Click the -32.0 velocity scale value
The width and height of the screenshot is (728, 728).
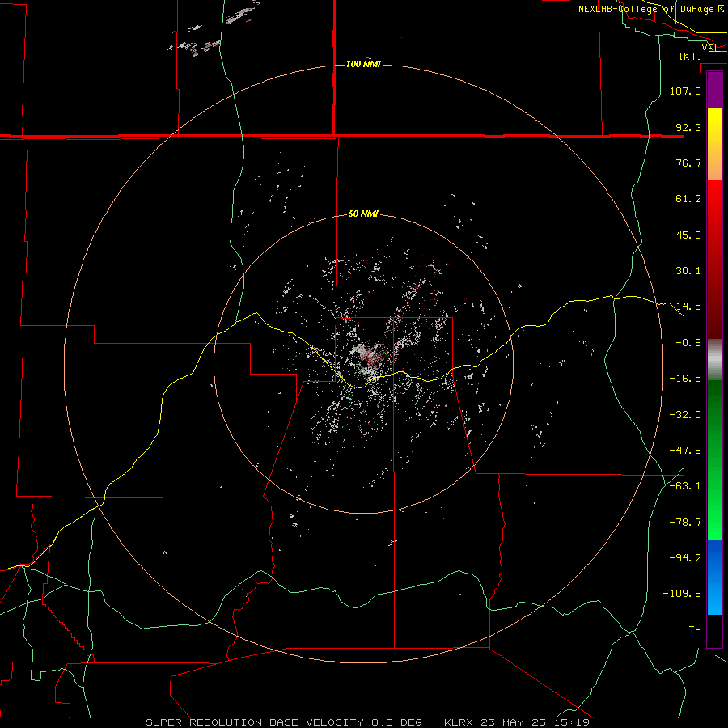685,415
